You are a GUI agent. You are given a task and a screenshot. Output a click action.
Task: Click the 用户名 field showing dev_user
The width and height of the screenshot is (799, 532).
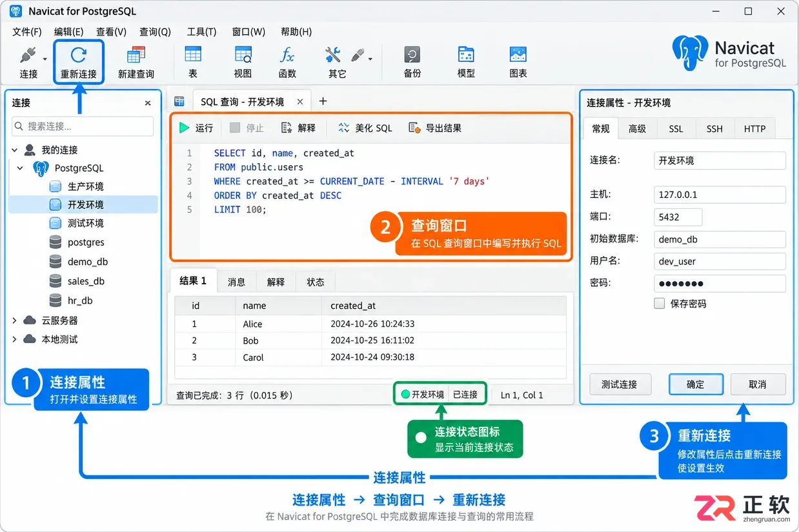pyautogui.click(x=720, y=261)
